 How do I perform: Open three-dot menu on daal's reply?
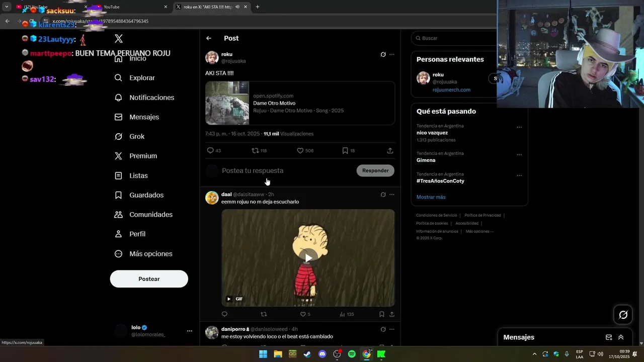coord(392,195)
